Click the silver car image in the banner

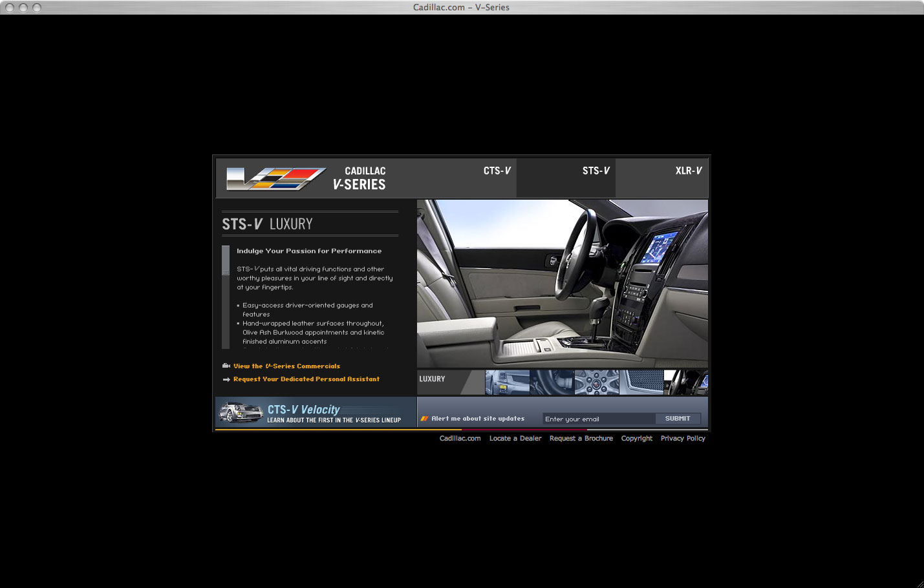(241, 412)
